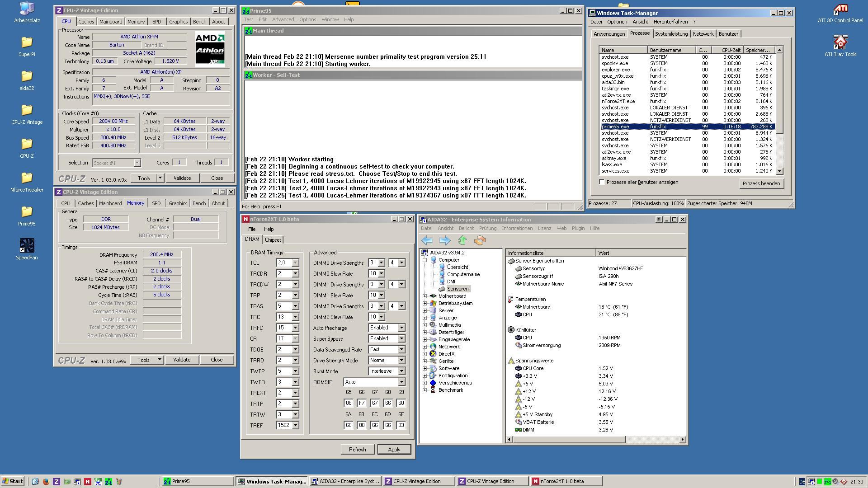
Task: Open TREF dropdown in nForce2XT
Action: click(x=295, y=425)
